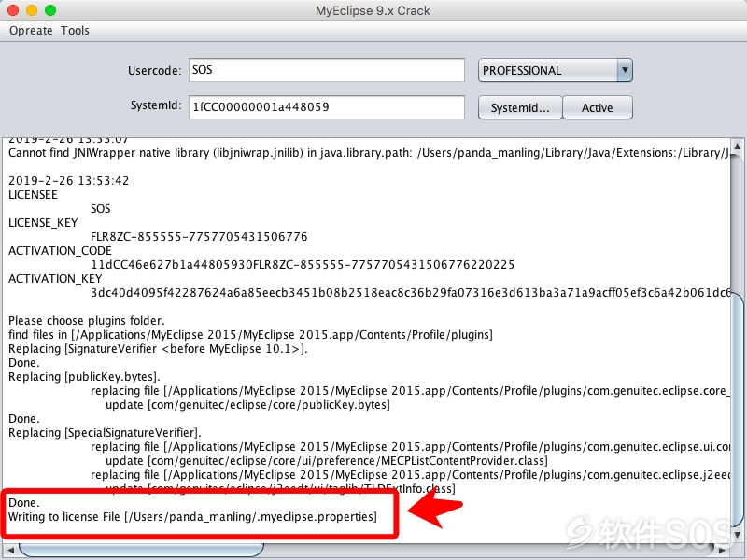Click the LICENSEE label in the log
This screenshot has width=747, height=560.
click(x=33, y=195)
